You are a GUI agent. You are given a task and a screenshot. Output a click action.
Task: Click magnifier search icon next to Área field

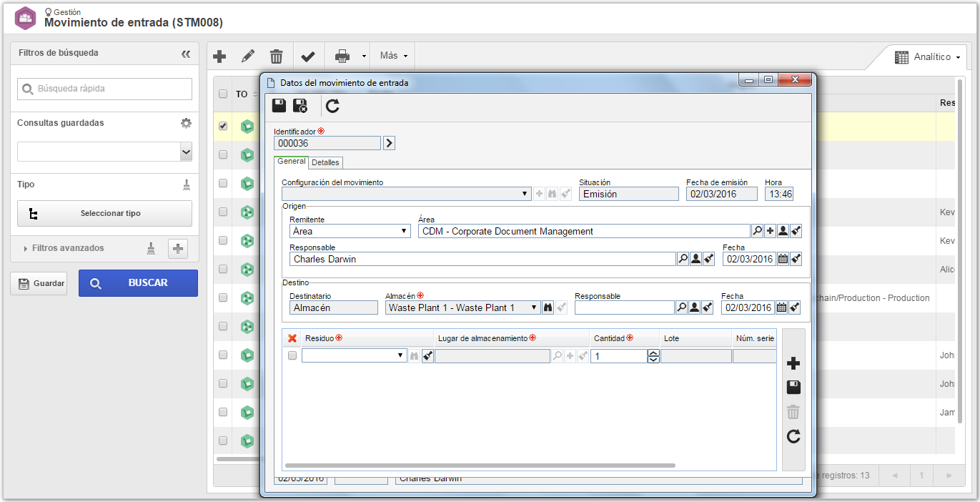(757, 231)
